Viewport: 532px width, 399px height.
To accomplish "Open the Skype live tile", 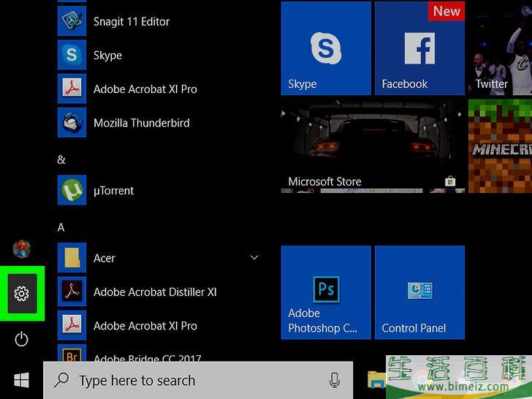I will tap(326, 48).
